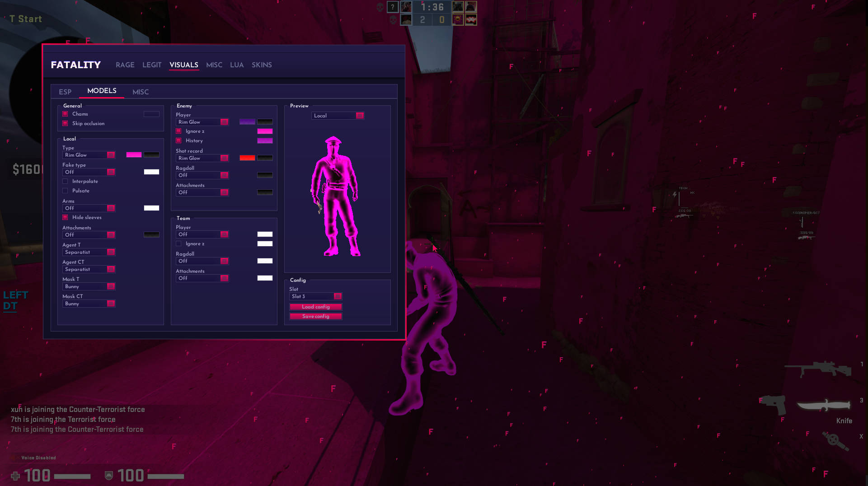Open the Preview Local dropdown
868x486 pixels.
coord(338,116)
